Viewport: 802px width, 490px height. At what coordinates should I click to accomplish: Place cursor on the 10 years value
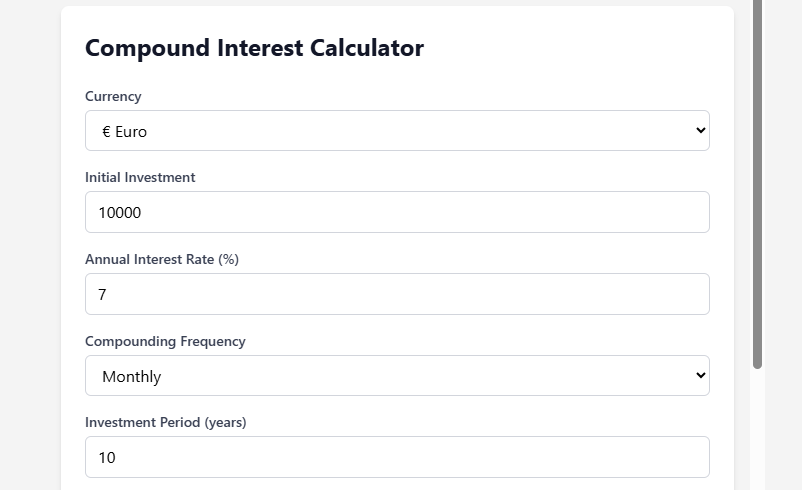click(x=107, y=458)
